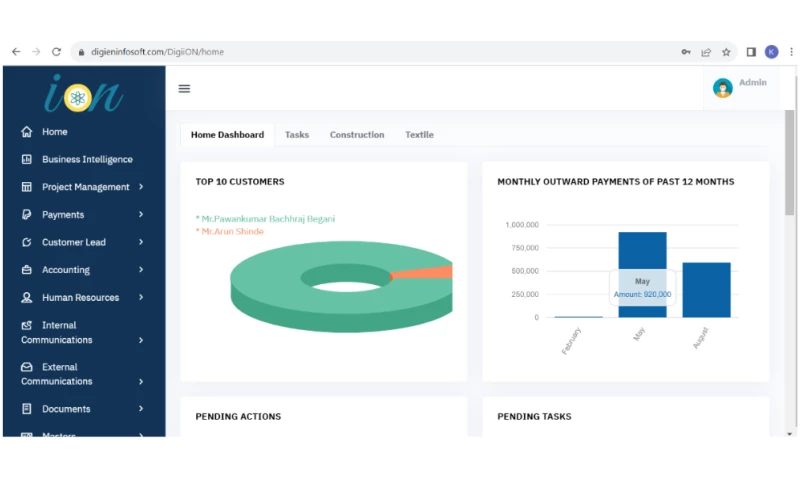Switch to the Construction tab
Screen dimensions: 800x480
click(x=357, y=135)
